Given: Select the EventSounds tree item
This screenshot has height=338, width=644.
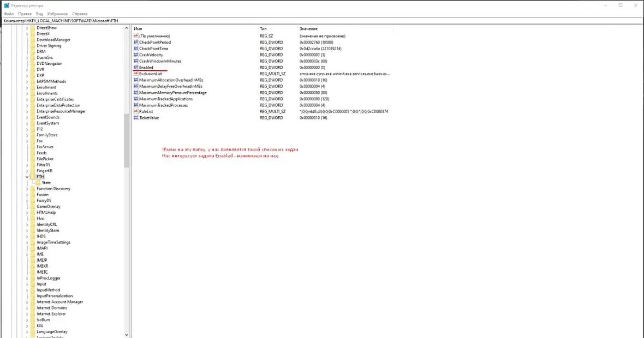Looking at the screenshot, I should pos(48,117).
